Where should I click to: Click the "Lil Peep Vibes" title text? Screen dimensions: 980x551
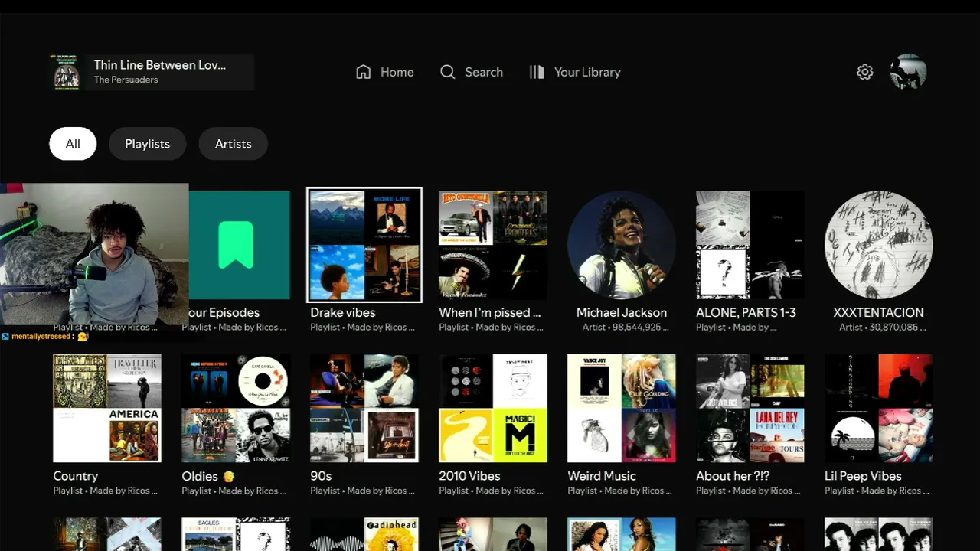(863, 476)
